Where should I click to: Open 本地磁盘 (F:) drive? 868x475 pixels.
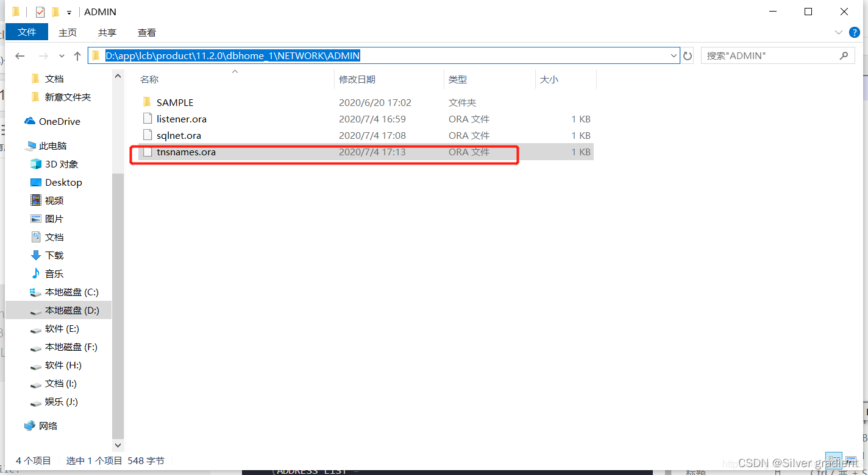[71, 347]
